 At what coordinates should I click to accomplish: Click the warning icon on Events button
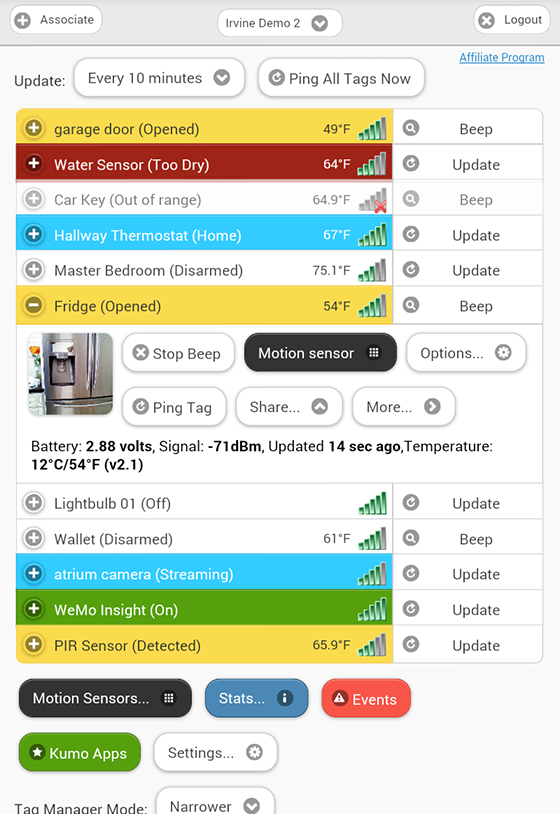click(x=339, y=698)
